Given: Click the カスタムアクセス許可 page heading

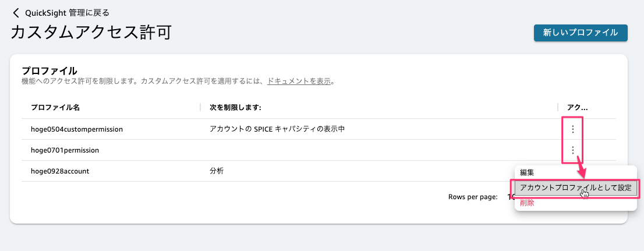Looking at the screenshot, I should pyautogui.click(x=91, y=33).
